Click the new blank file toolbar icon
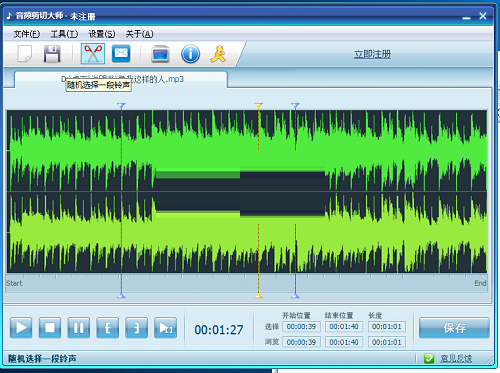Screen dimensions: 500x373 tap(25, 54)
